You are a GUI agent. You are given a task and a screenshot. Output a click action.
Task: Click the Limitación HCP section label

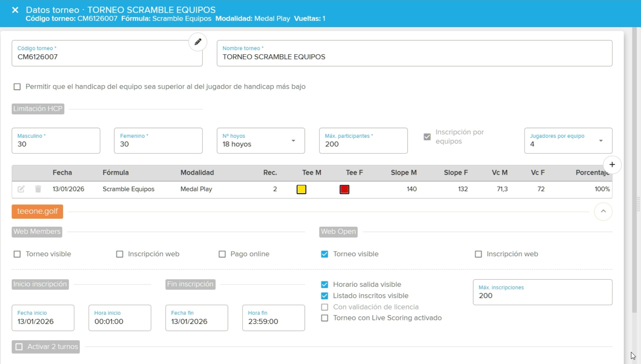(38, 109)
